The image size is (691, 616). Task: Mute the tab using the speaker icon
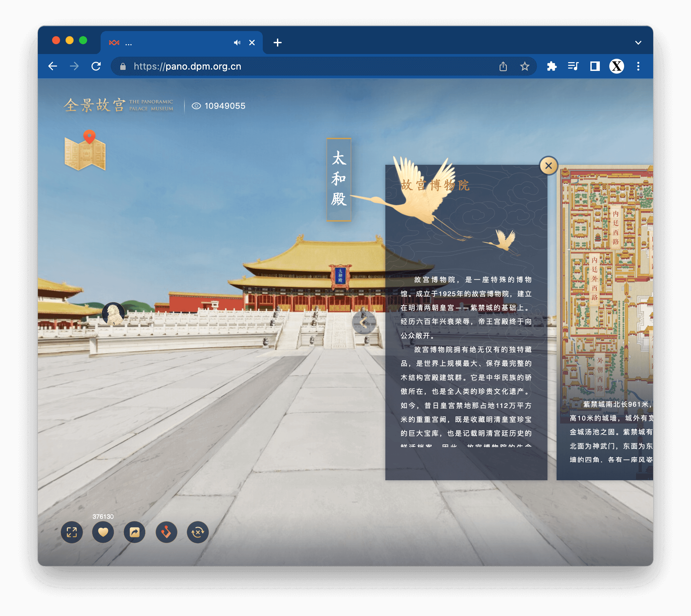(237, 43)
